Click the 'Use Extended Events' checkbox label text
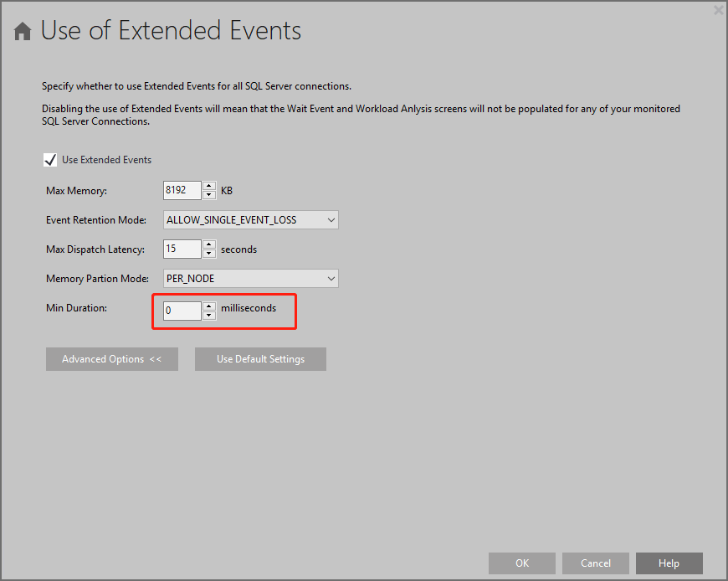This screenshot has height=581, width=728. coord(106,159)
